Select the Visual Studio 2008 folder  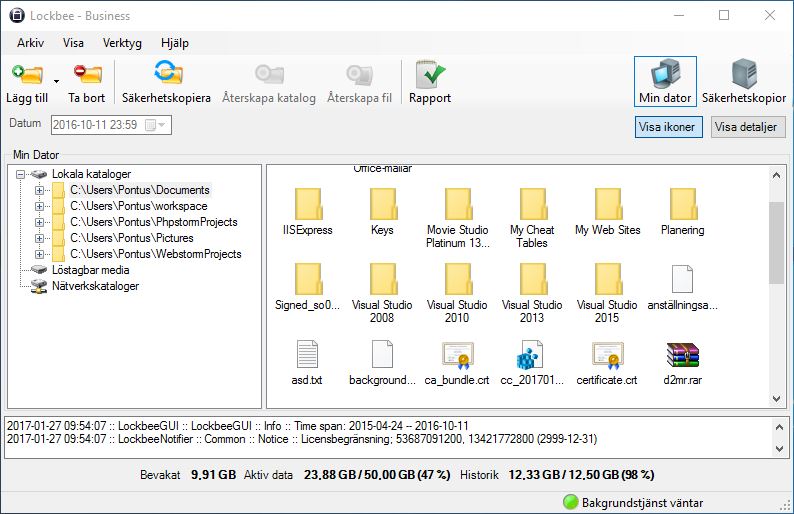click(383, 279)
